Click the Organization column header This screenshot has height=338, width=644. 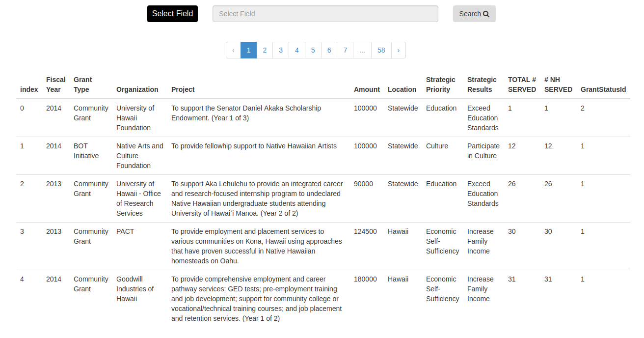(137, 89)
